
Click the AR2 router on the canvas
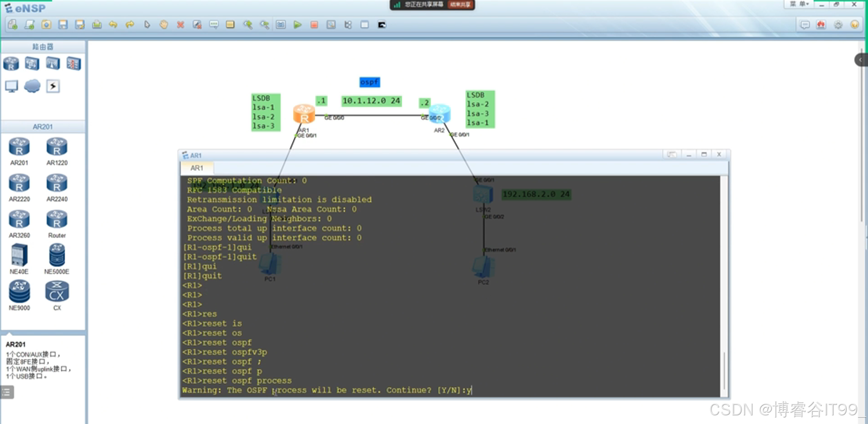point(440,113)
